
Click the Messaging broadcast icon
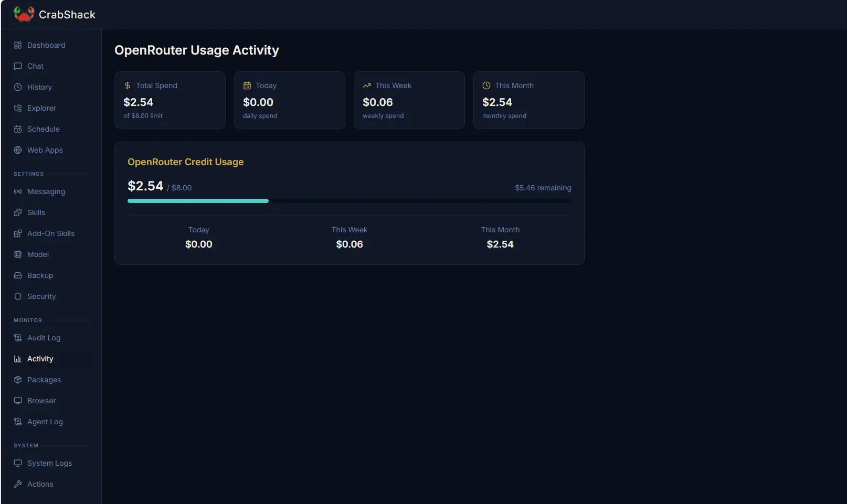pos(18,191)
